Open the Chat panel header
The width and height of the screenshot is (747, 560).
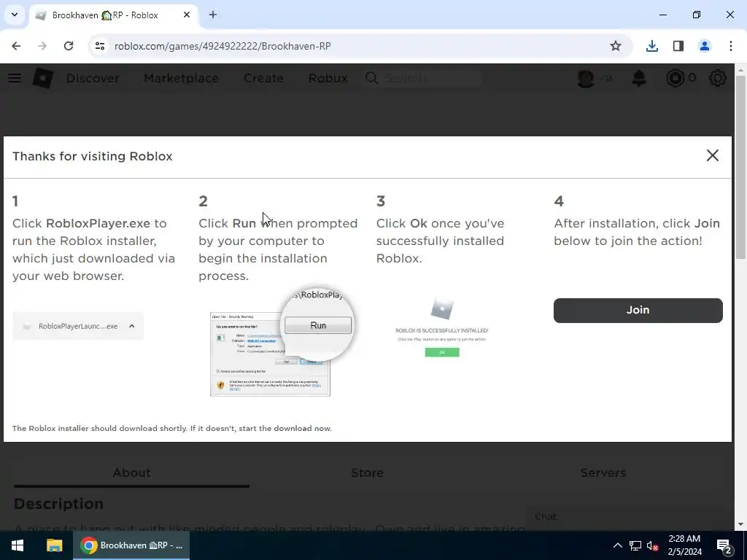coord(624,517)
